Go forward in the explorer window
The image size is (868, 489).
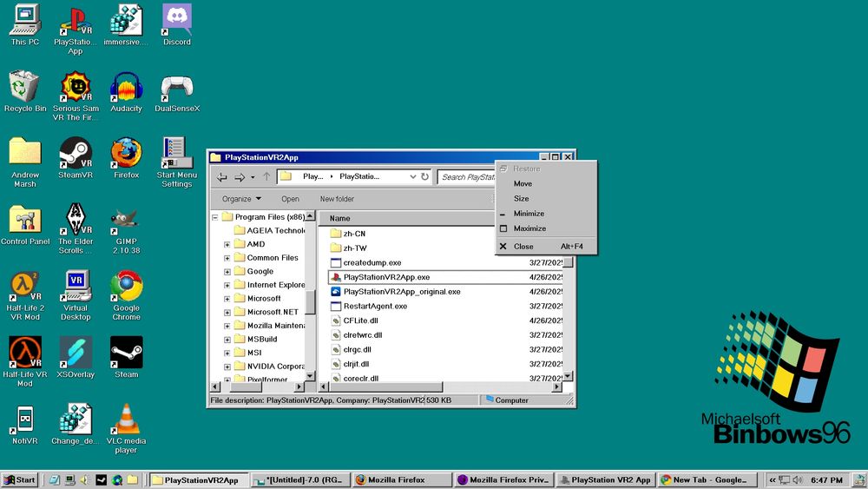coord(240,176)
